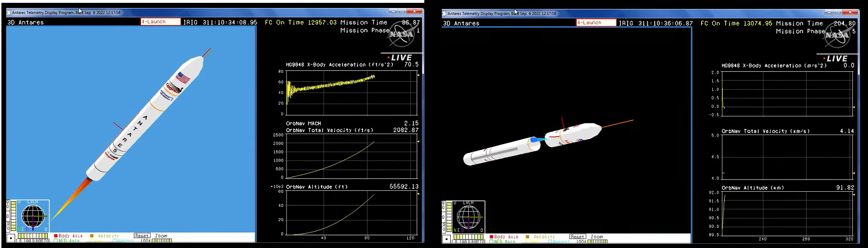The height and width of the screenshot is (248, 868).
Task: Open the 4-Launch selector in left window
Action: point(160,22)
